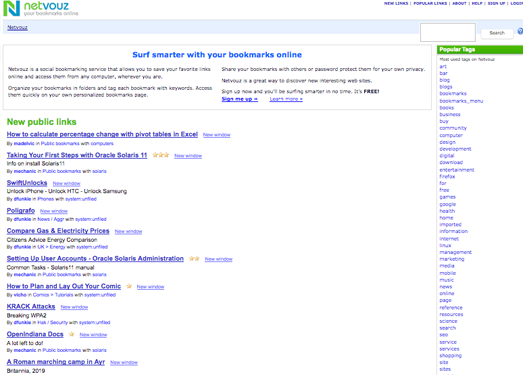523x375 pixels.
Task: Open 'How to Plan and Lay Out Your Comic'
Action: [x=64, y=286]
